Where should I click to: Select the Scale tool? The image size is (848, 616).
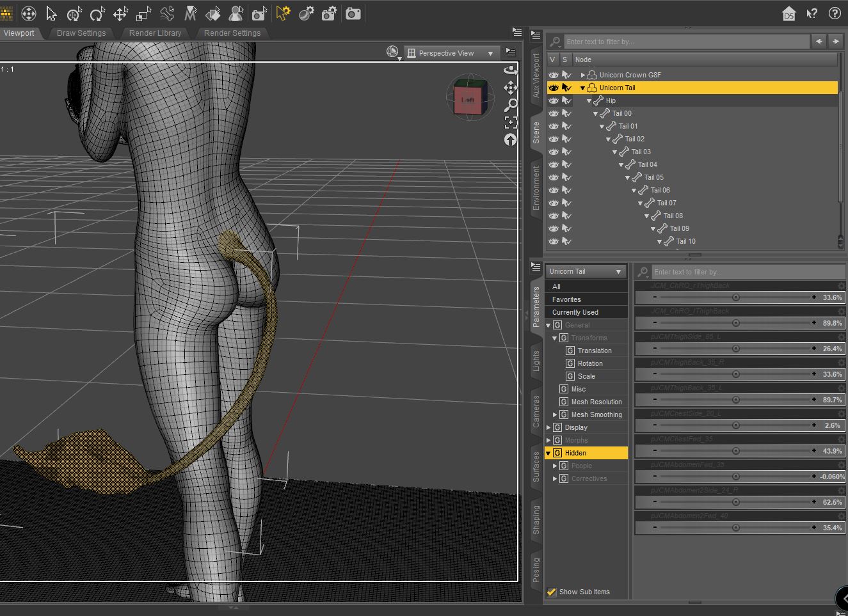(x=144, y=13)
